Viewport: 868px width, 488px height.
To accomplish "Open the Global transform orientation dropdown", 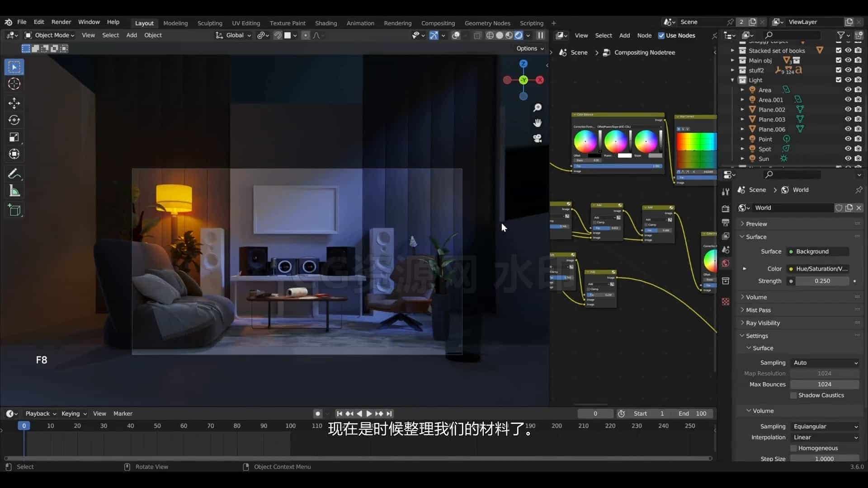I will pyautogui.click(x=234, y=35).
